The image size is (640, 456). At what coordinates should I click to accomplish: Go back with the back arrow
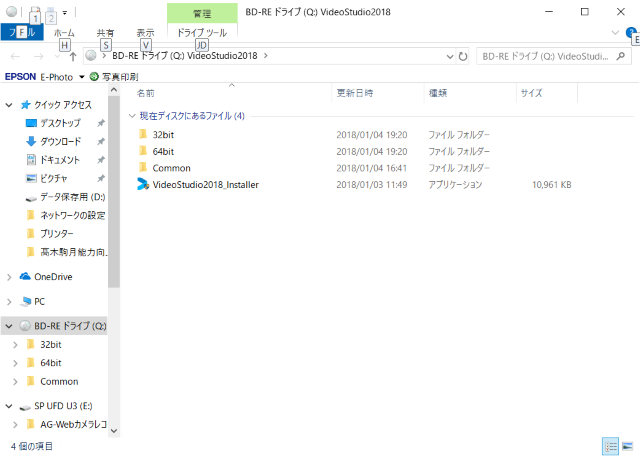coord(15,56)
